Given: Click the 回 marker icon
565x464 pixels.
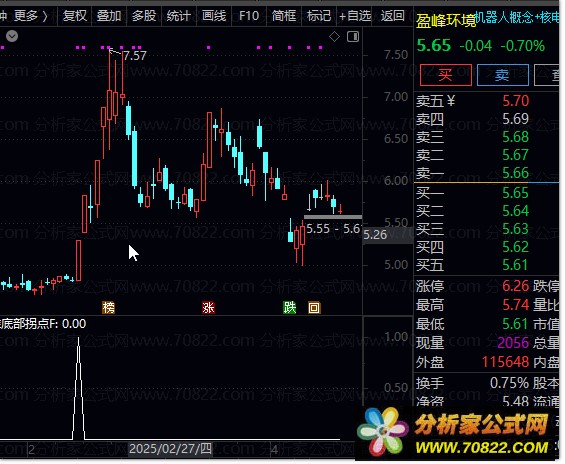Looking at the screenshot, I should pos(314,308).
